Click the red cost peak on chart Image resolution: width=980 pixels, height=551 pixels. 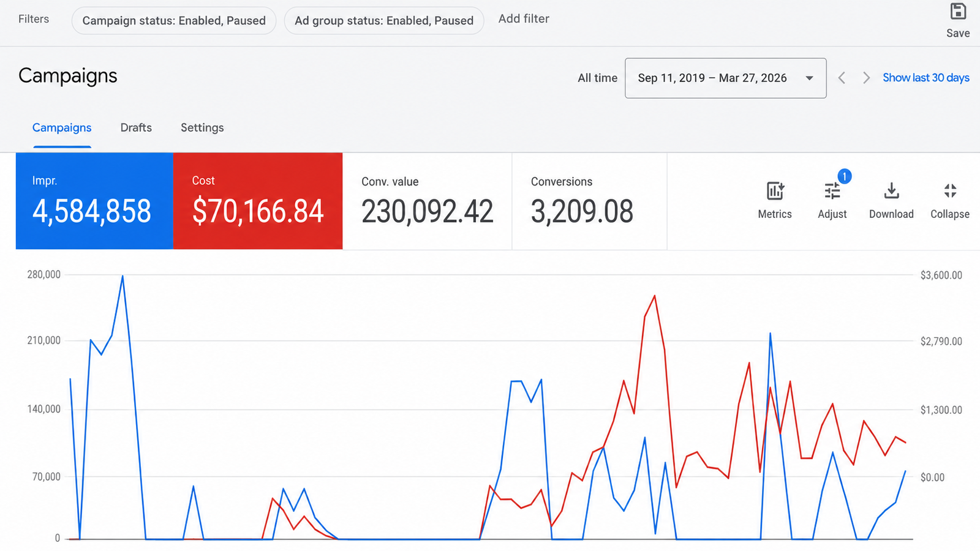point(655,296)
